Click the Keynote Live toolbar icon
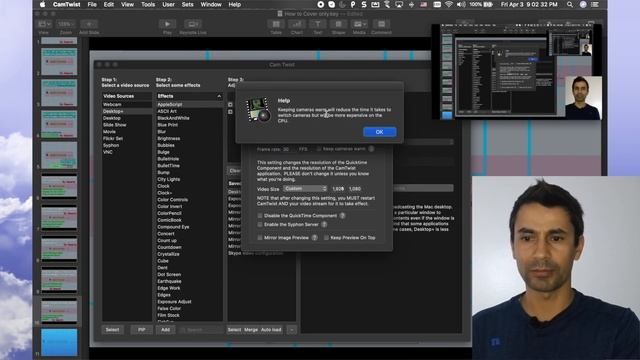Image resolution: width=640 pixels, height=360 pixels. click(x=193, y=24)
